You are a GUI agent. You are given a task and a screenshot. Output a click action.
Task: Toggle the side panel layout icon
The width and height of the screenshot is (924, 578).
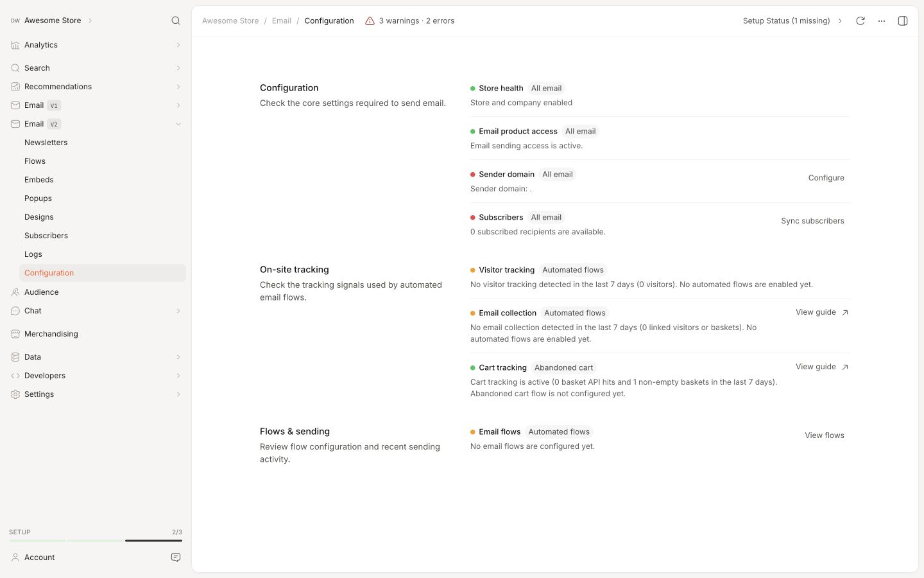[x=903, y=21]
